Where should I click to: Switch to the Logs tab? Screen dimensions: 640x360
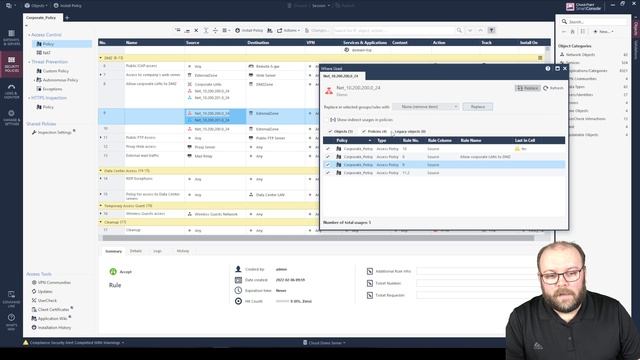point(158,251)
